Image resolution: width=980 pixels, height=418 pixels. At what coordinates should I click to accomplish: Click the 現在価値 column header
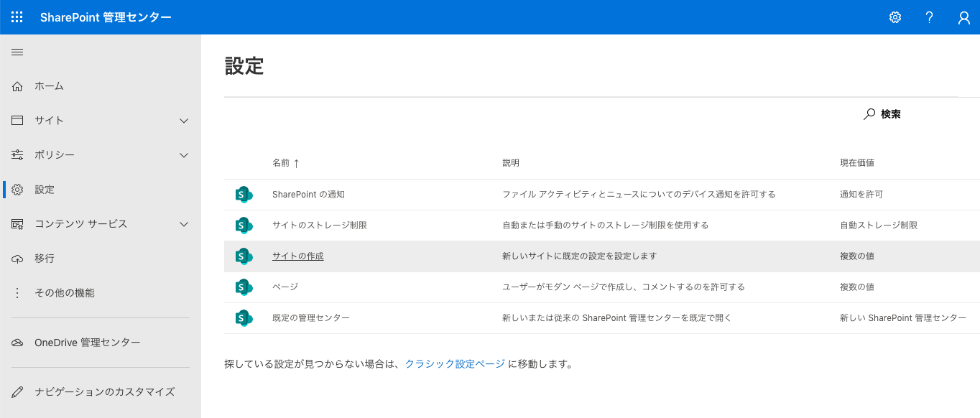coord(857,163)
